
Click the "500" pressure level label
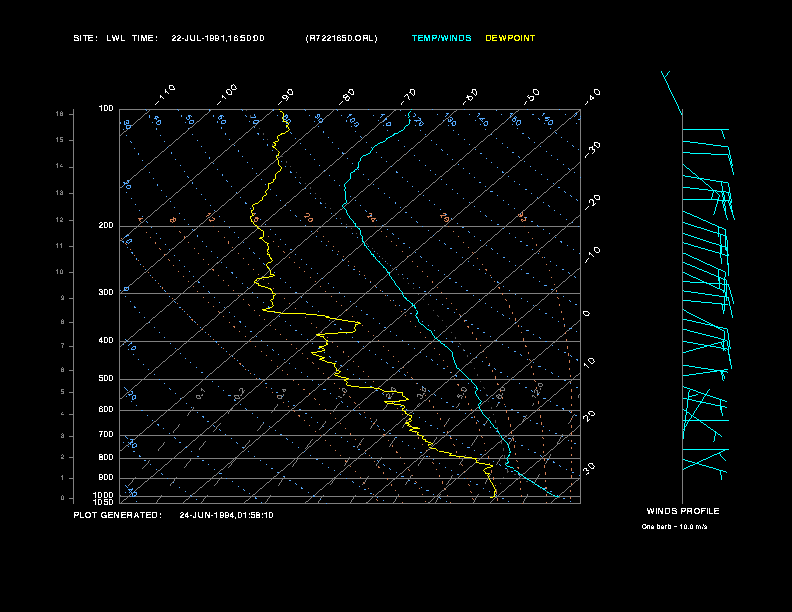tap(106, 379)
